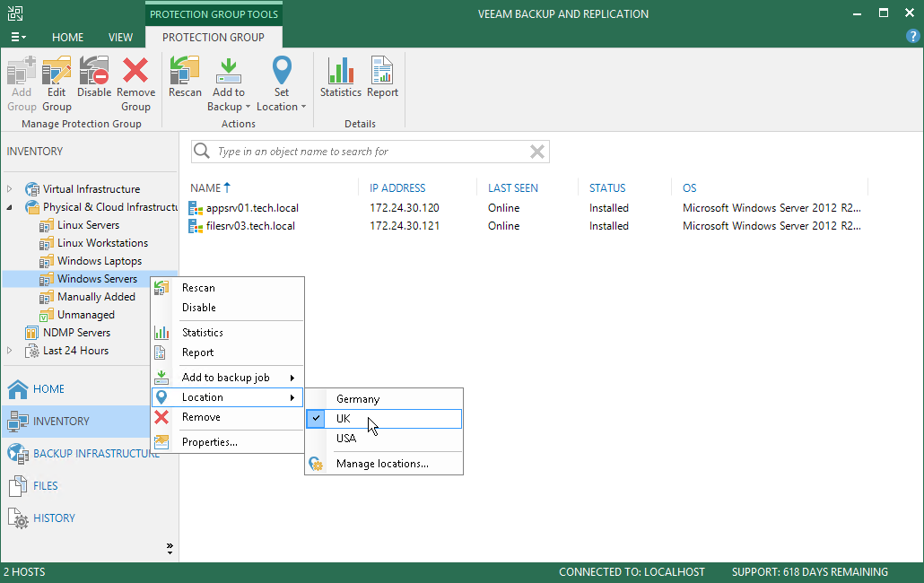The width and height of the screenshot is (924, 583).
Task: Click the Files navigation icon
Action: point(18,486)
